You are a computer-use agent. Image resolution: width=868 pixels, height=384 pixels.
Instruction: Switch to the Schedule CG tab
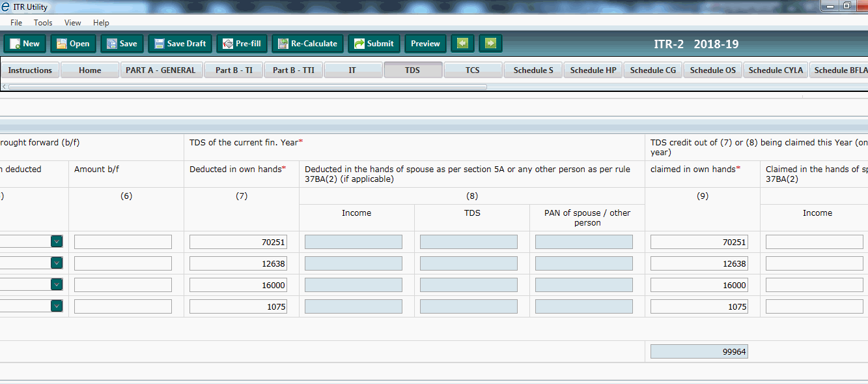pyautogui.click(x=652, y=70)
